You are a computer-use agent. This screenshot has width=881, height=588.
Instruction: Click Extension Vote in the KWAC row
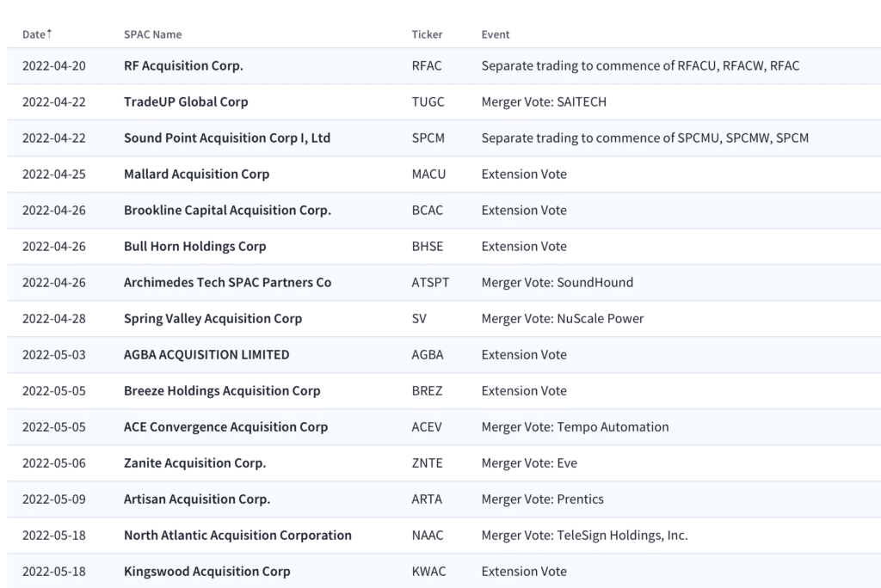524,571
